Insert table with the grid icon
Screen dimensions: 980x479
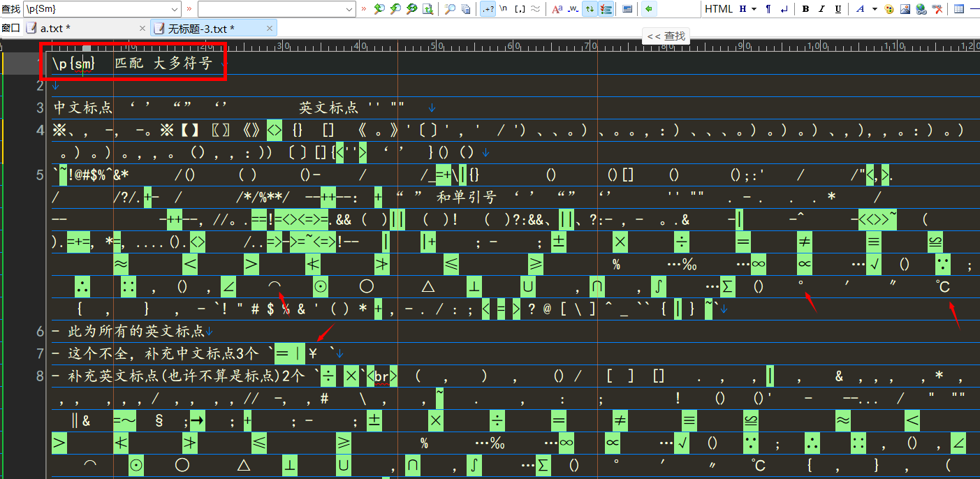pyautogui.click(x=959, y=9)
